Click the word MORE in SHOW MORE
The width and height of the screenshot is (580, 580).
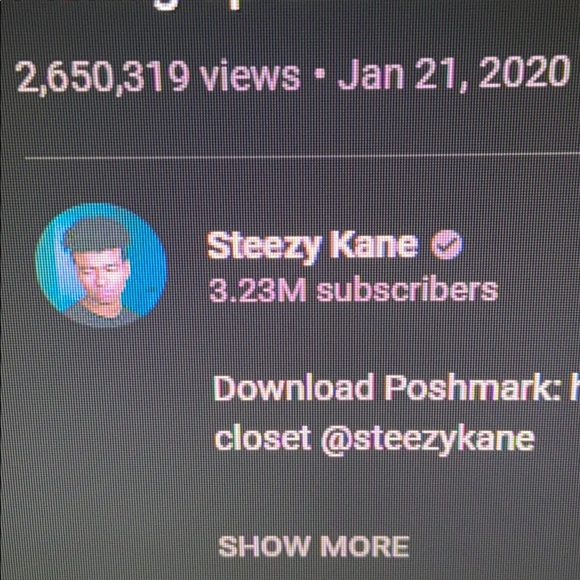(364, 546)
